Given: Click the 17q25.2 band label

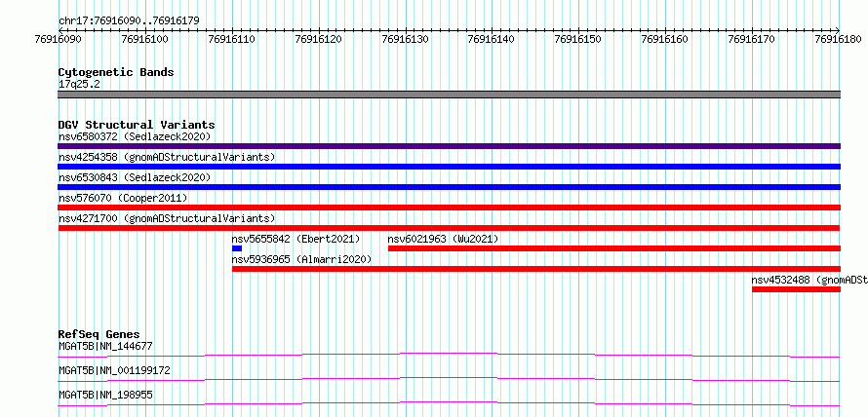Looking at the screenshot, I should 79,85.
